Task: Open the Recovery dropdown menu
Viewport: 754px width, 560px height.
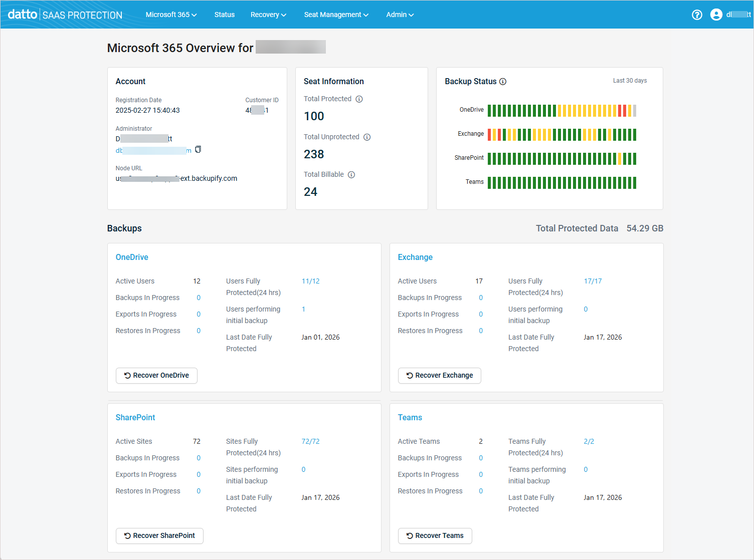Action: (x=268, y=15)
